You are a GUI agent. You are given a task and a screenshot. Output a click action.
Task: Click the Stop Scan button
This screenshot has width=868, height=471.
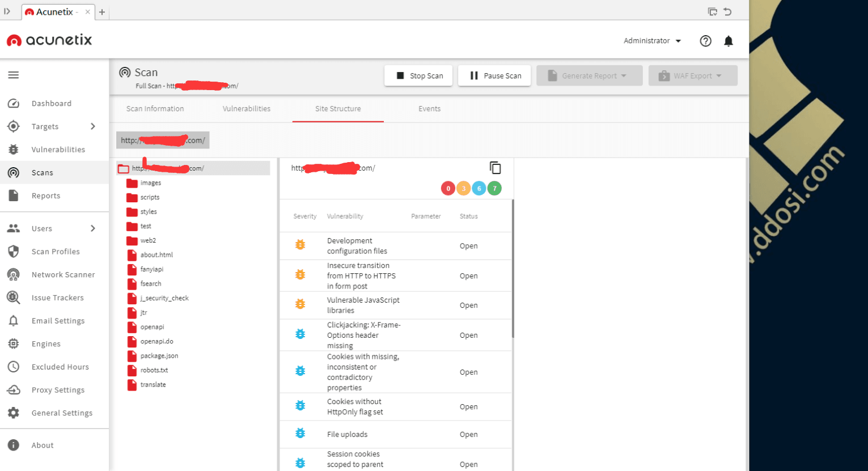click(x=418, y=75)
